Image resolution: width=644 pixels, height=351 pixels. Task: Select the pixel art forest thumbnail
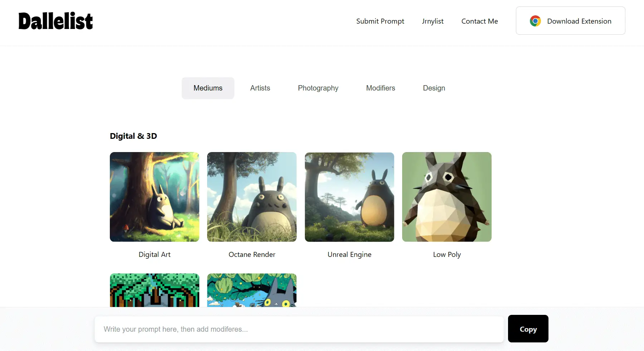[155, 290]
